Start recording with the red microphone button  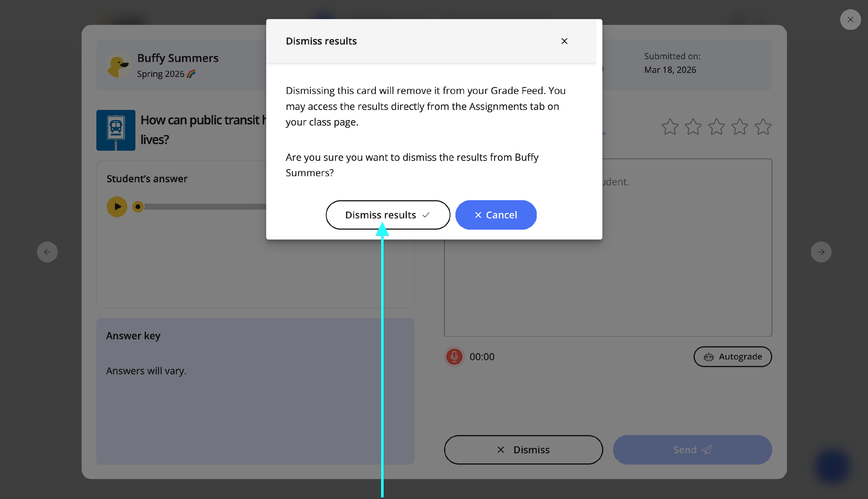pos(454,356)
